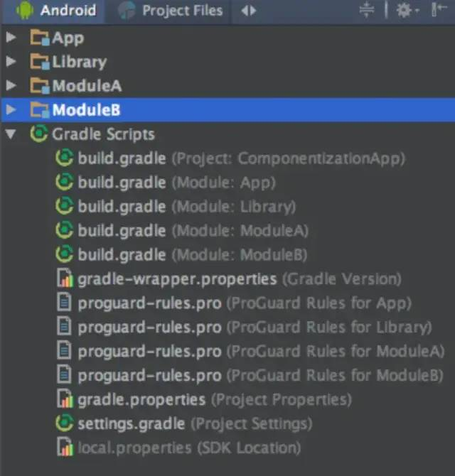Click the hide panel icon
Viewport: 455px width, 476px height.
pyautogui.click(x=439, y=10)
